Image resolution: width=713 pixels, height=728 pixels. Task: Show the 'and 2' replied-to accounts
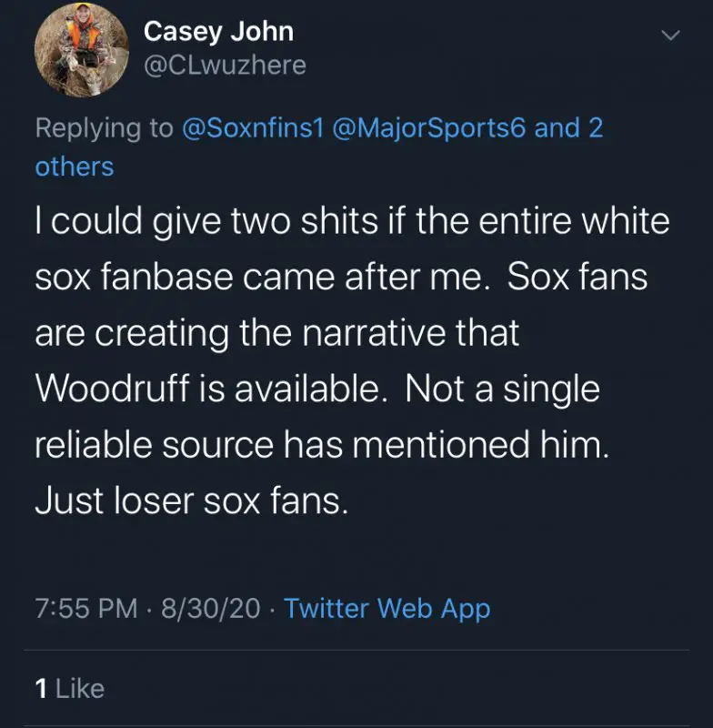(x=569, y=127)
